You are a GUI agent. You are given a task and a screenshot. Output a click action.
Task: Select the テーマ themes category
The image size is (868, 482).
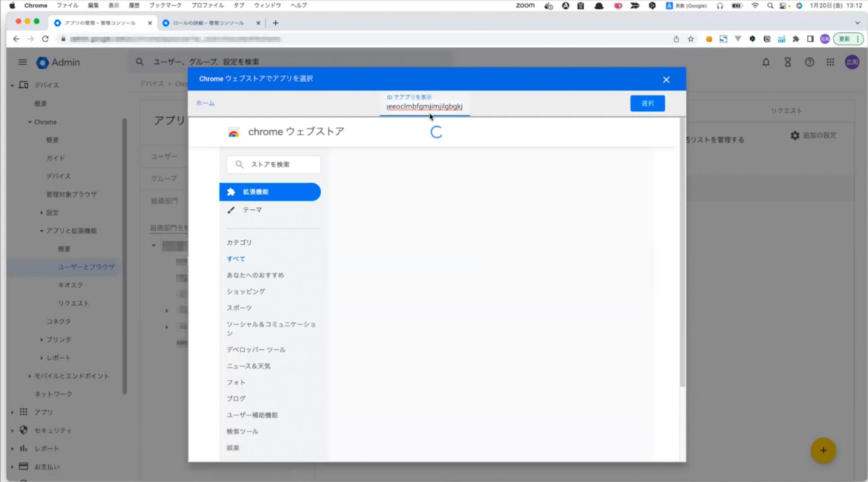[x=252, y=210]
